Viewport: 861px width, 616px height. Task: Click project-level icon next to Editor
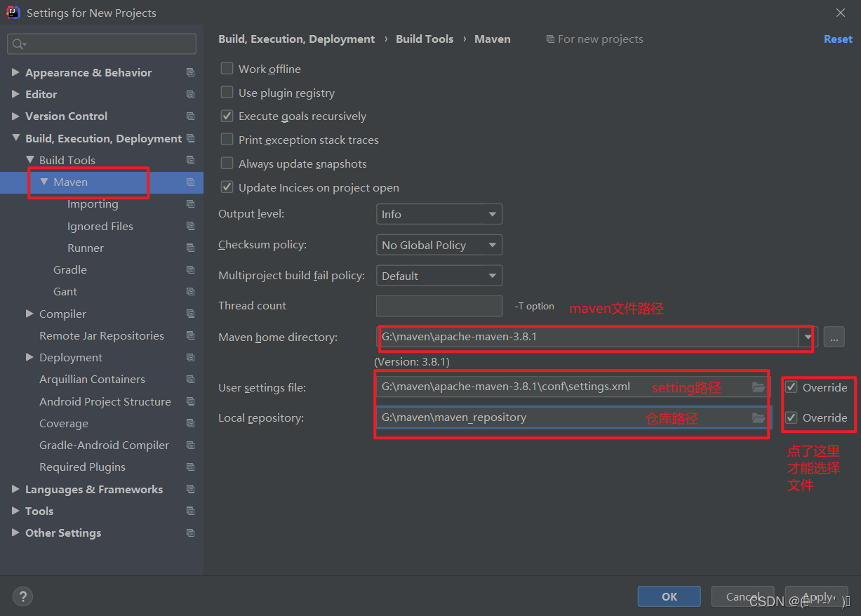[x=190, y=94]
